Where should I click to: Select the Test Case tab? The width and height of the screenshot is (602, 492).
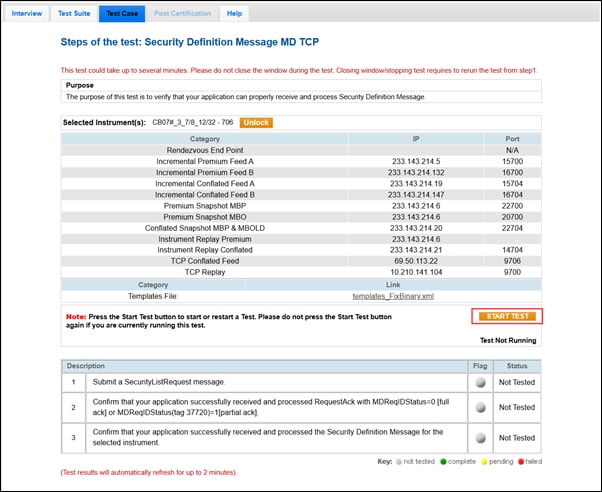(122, 13)
